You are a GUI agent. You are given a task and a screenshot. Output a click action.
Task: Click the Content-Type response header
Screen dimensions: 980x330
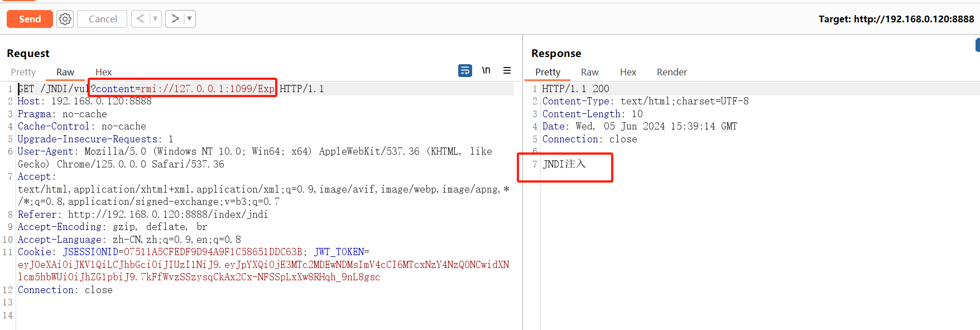tap(646, 101)
